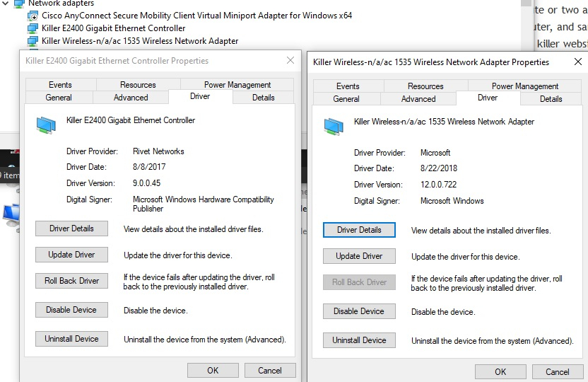Select Cisco AnyConnect Secure Mobility Client adapter

197,16
